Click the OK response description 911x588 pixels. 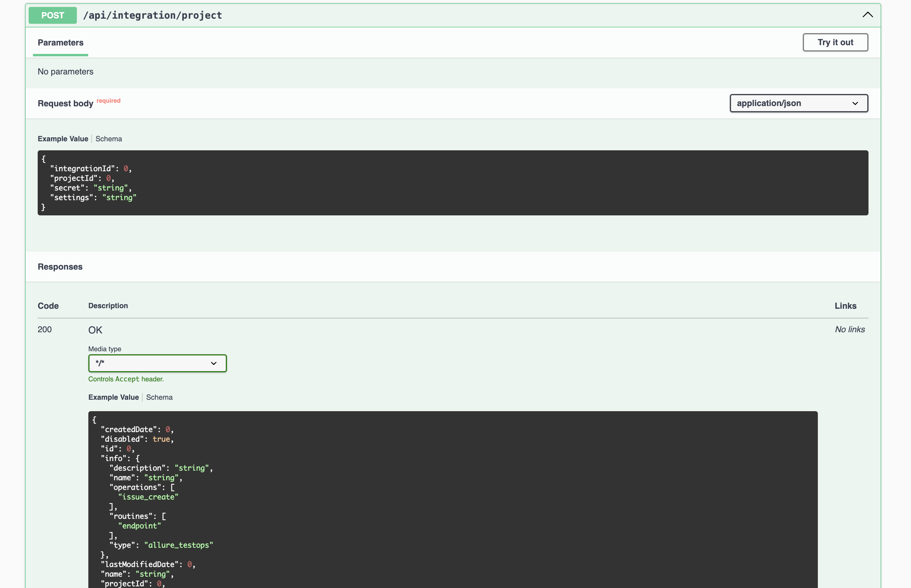coord(95,330)
